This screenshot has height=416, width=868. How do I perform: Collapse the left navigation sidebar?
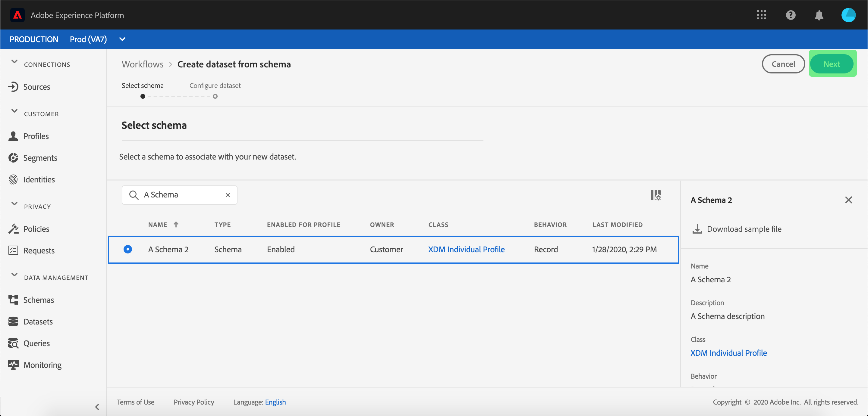coord(97,407)
